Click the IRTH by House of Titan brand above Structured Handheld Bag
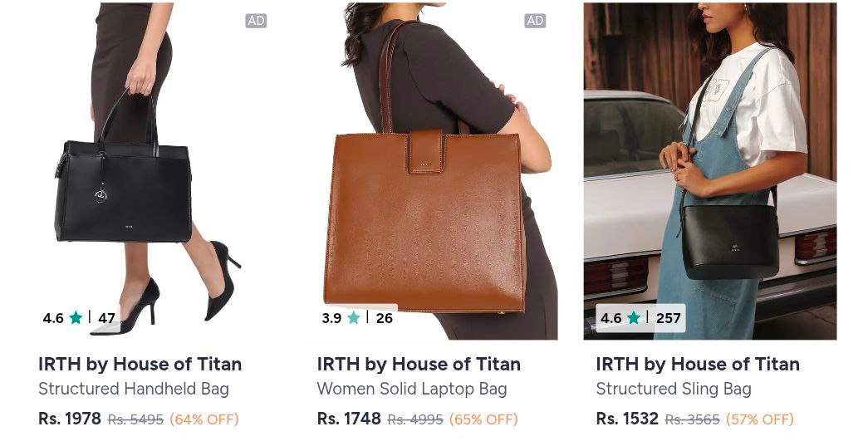The height and width of the screenshot is (446, 868). coord(140,364)
